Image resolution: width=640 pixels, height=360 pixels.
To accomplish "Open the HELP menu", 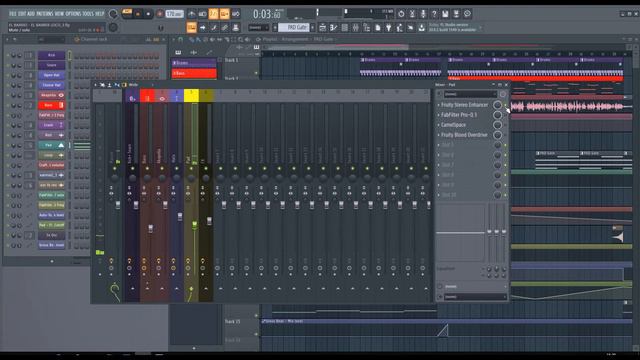I will click(100, 13).
